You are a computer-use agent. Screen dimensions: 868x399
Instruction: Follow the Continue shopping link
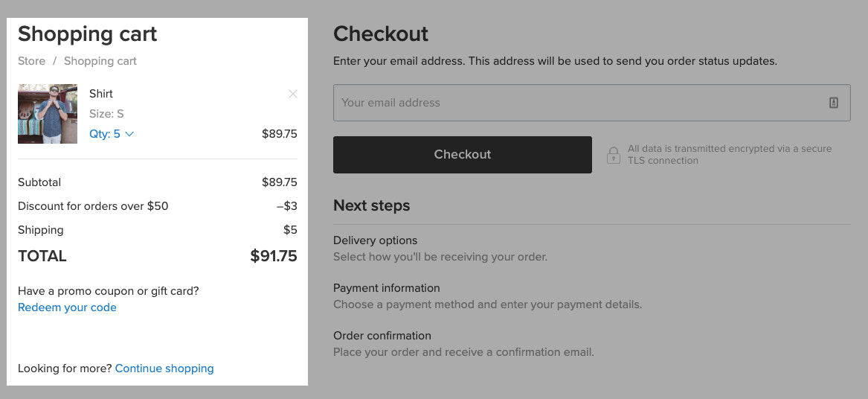[164, 368]
